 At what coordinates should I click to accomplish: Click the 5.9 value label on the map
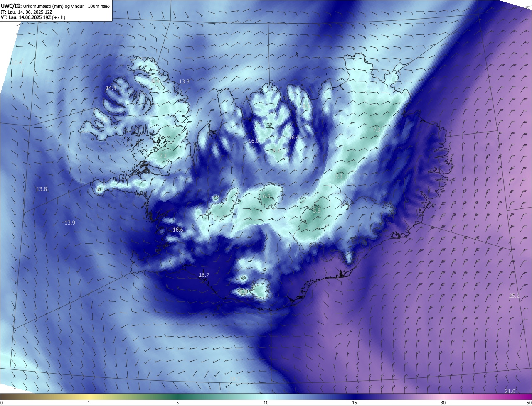[x=317, y=211]
